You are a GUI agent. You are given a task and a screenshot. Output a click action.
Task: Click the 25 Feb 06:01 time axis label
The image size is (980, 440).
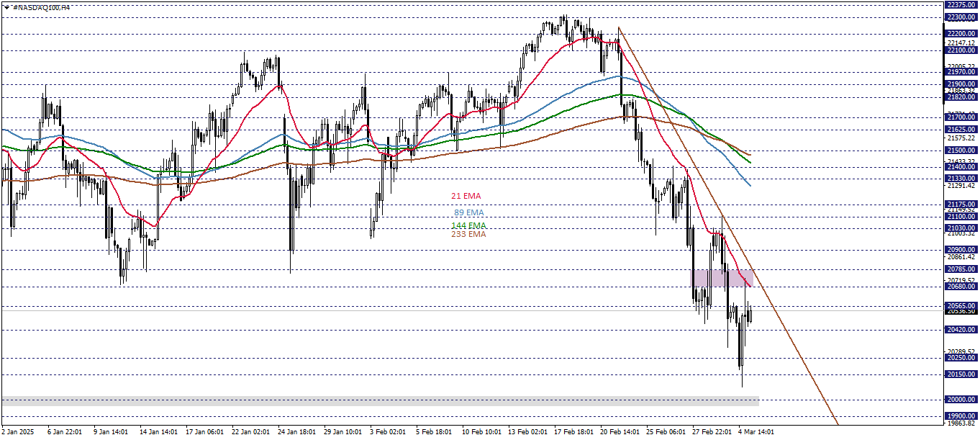pyautogui.click(x=666, y=432)
